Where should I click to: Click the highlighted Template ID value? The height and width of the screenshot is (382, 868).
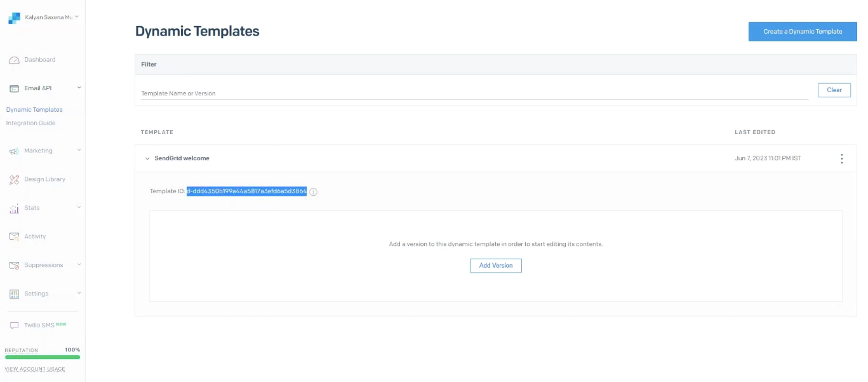[246, 191]
